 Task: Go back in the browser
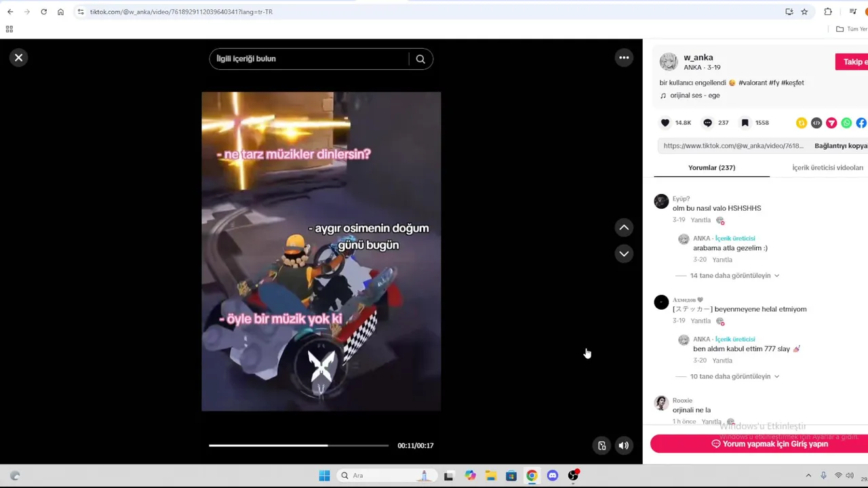click(x=10, y=12)
